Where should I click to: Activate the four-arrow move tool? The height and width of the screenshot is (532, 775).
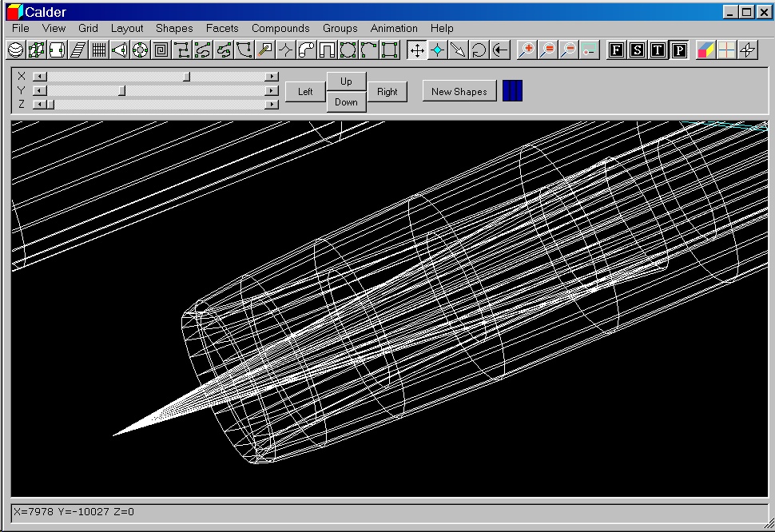(416, 50)
